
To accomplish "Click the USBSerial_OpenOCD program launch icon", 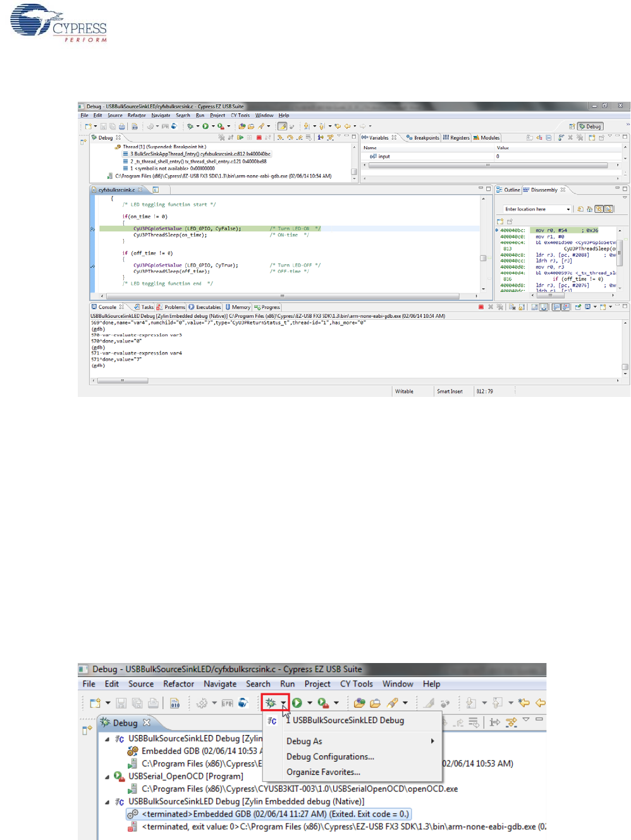I will 119,776.
